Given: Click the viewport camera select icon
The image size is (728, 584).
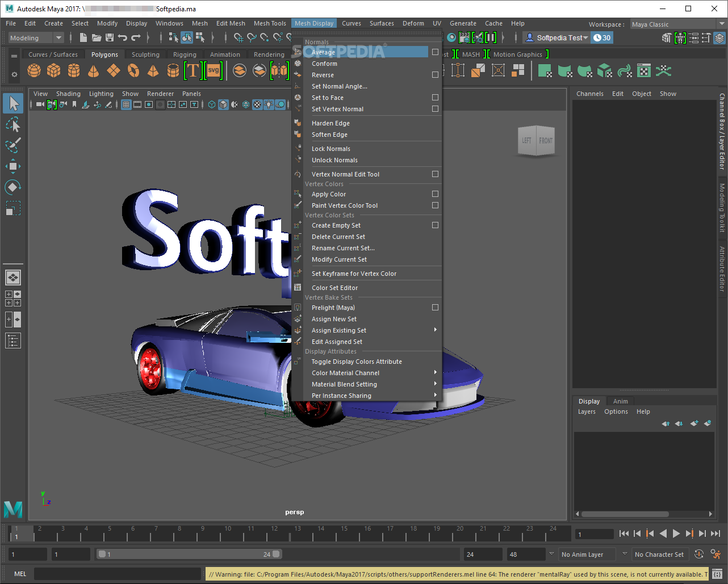Looking at the screenshot, I should pos(40,104).
